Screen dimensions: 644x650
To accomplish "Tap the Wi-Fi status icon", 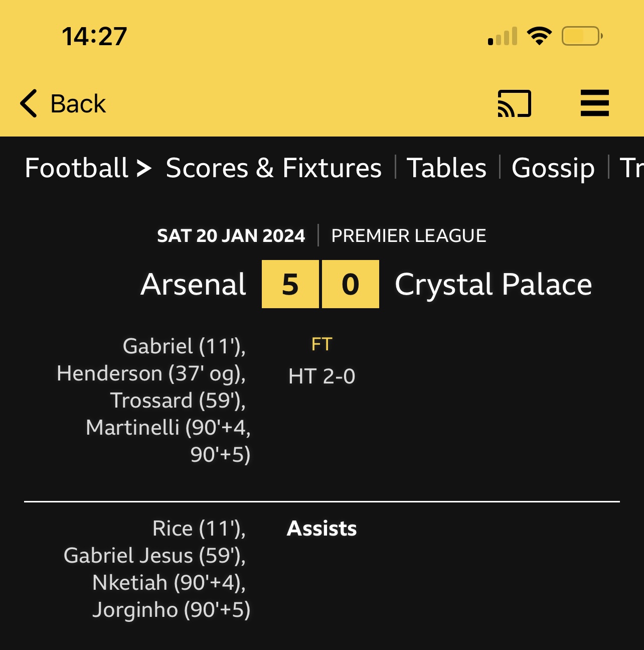I will [x=539, y=36].
